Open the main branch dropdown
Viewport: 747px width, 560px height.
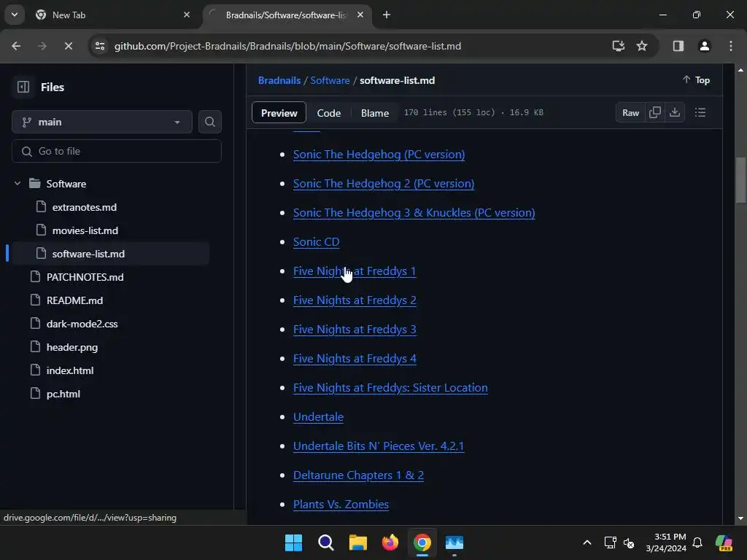point(102,122)
